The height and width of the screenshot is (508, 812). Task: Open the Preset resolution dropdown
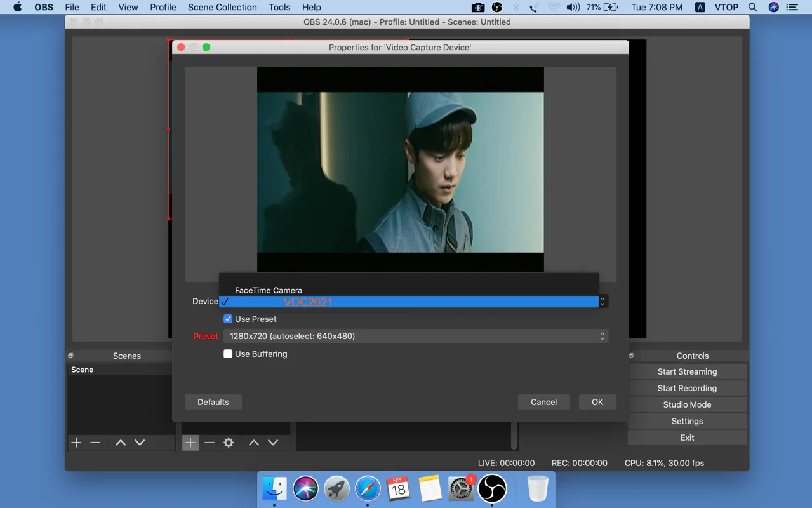coord(416,336)
